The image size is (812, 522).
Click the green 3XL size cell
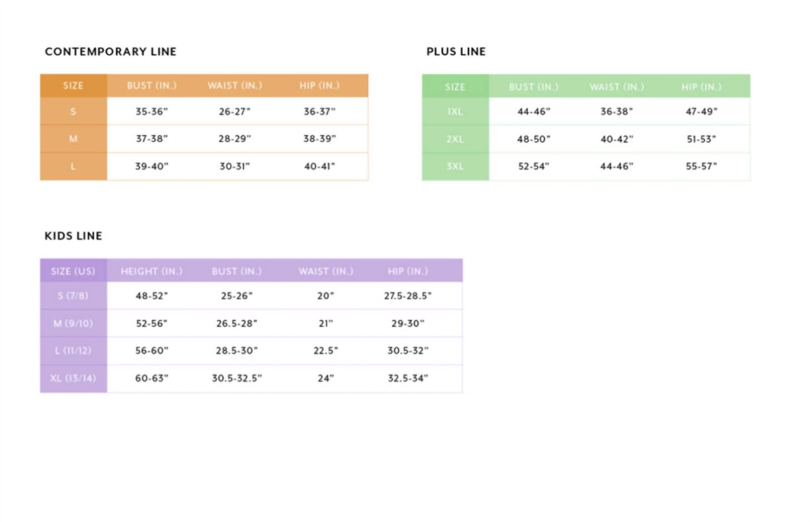coord(455,166)
